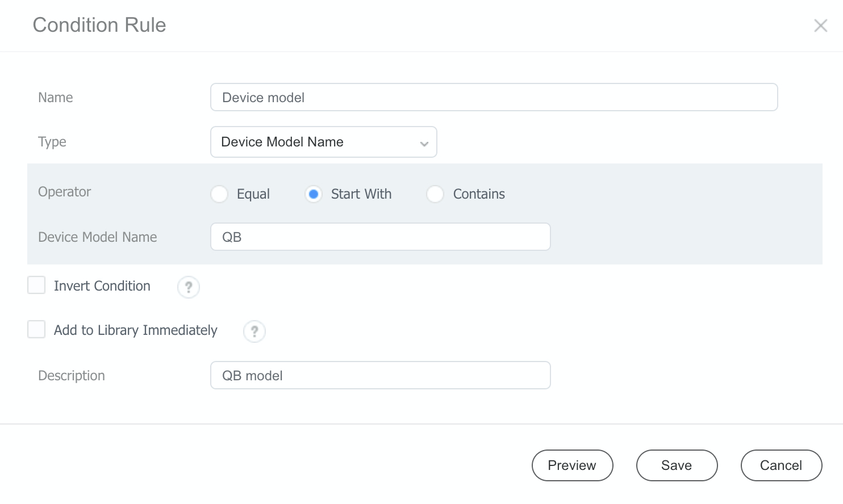The height and width of the screenshot is (504, 843).
Task: Click the Name input field
Action: 494,97
